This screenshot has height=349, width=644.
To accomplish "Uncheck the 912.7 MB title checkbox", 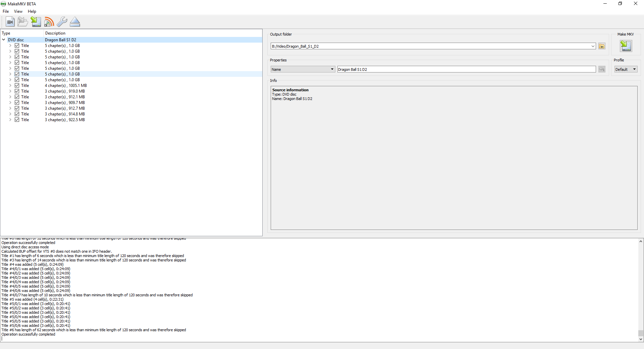I will click(17, 108).
